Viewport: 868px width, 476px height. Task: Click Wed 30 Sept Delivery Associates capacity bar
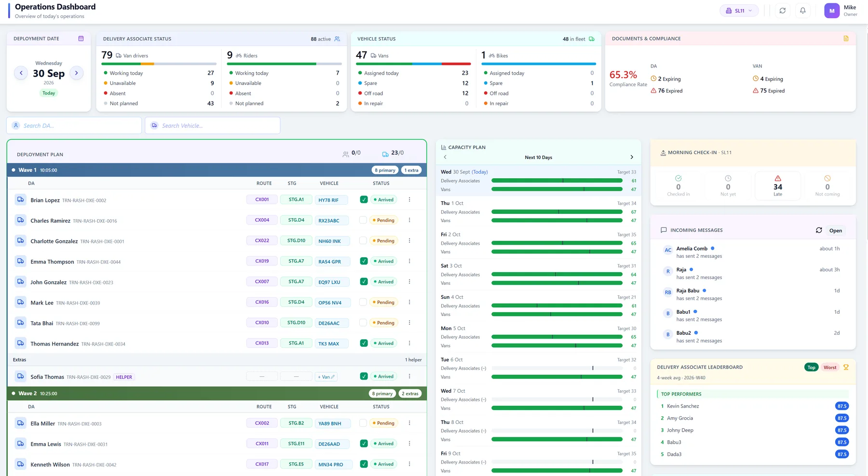[x=557, y=181]
